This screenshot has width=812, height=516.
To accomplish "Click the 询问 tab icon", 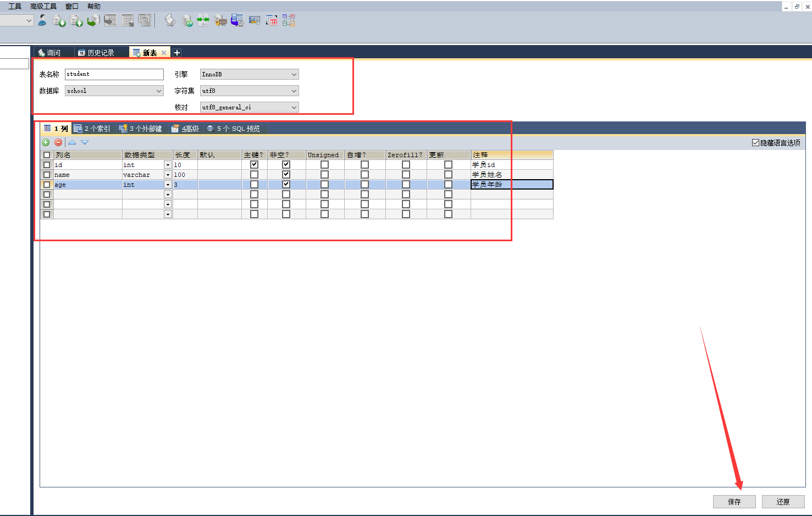I will click(x=41, y=53).
